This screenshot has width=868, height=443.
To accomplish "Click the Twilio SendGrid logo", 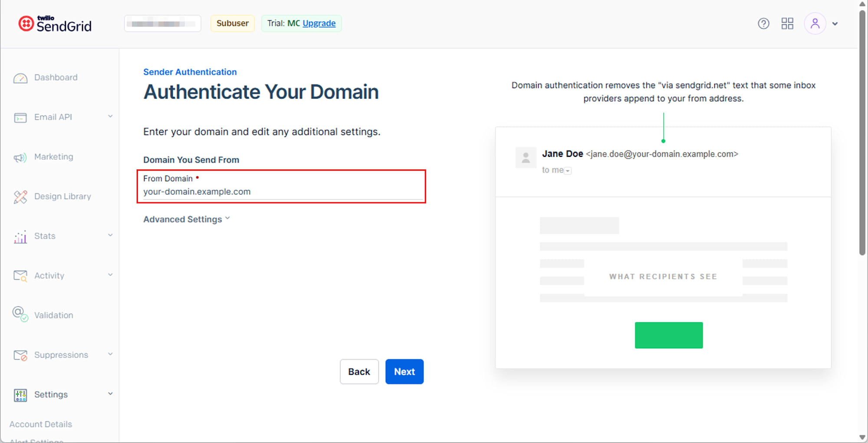I will [x=54, y=23].
